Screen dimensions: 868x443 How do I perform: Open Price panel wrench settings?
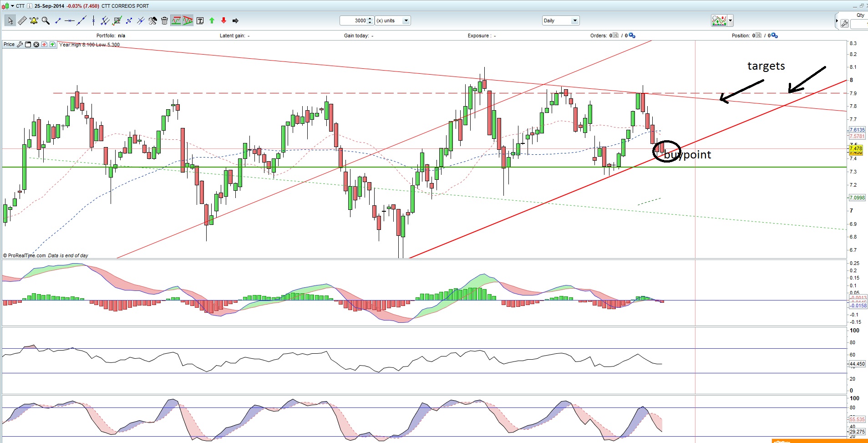(20, 45)
